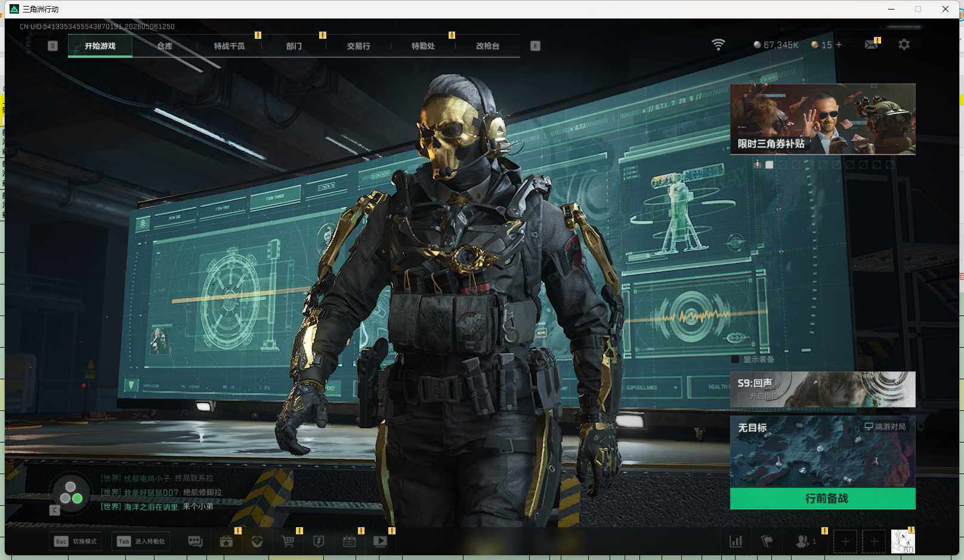Click the Tab 进入特勤处 button

pyautogui.click(x=141, y=542)
